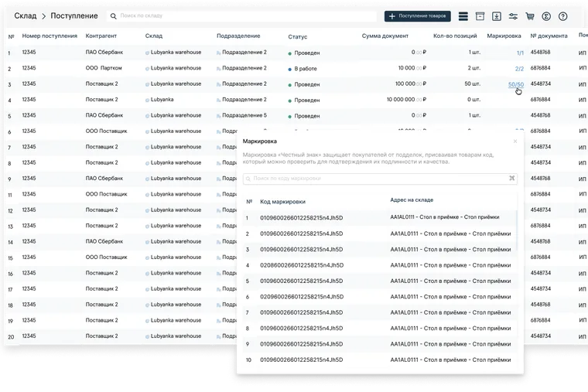Click the Подразделение 5 cell in row 5
The height and width of the screenshot is (392, 588).
tap(244, 115)
